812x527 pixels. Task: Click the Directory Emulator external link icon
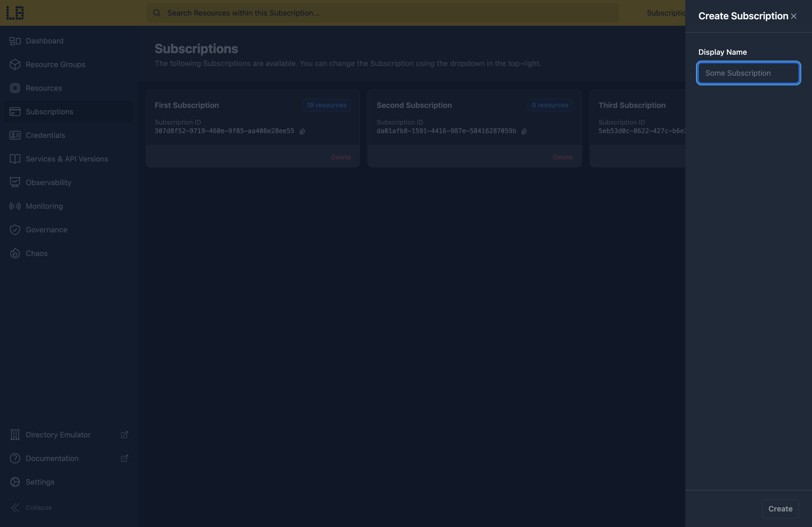pos(125,435)
